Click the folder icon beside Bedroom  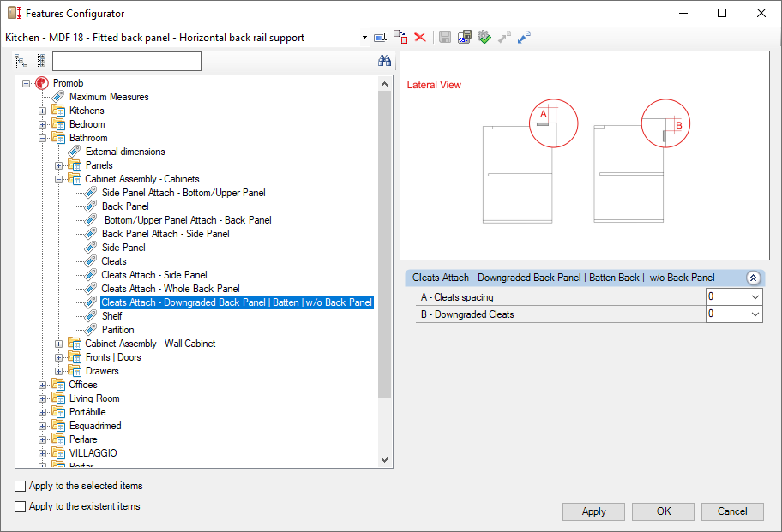(x=58, y=124)
